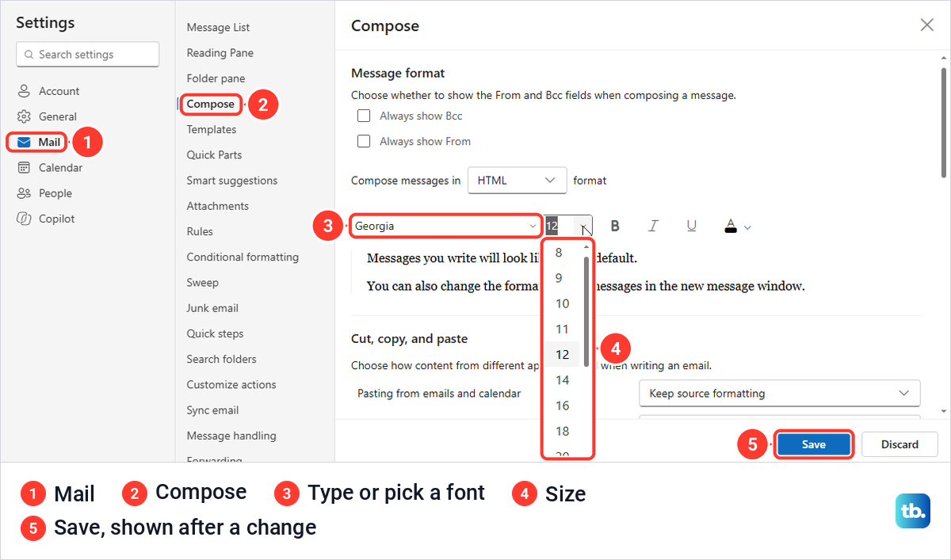Open Quick Parts settings
Image resolution: width=951 pixels, height=560 pixels.
click(x=214, y=155)
